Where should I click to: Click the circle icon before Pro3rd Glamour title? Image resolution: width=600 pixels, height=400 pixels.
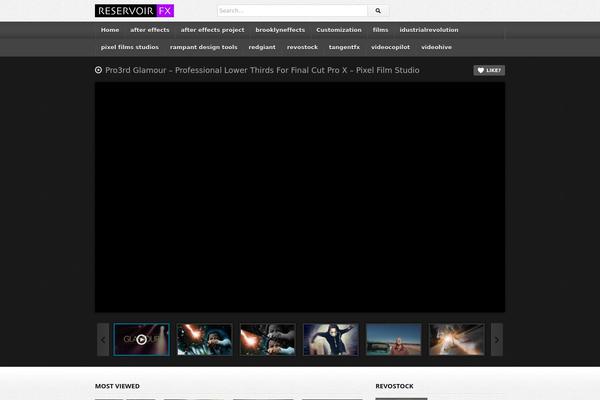[x=98, y=70]
